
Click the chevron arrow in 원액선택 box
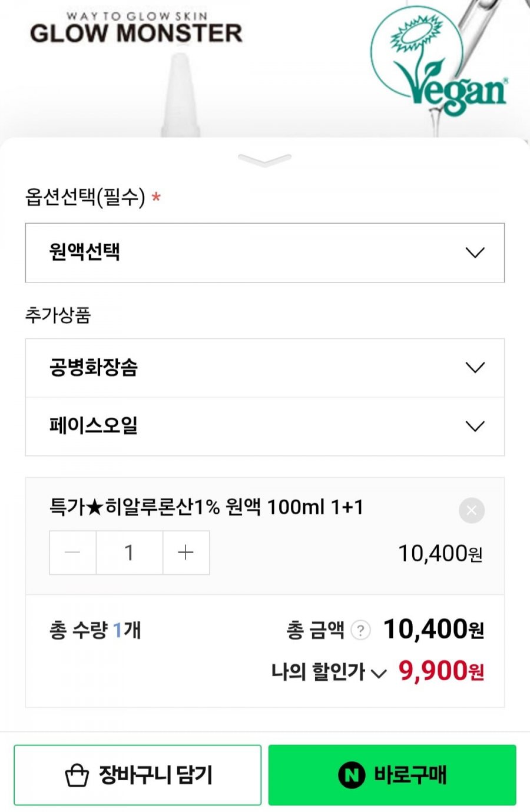[x=475, y=252]
